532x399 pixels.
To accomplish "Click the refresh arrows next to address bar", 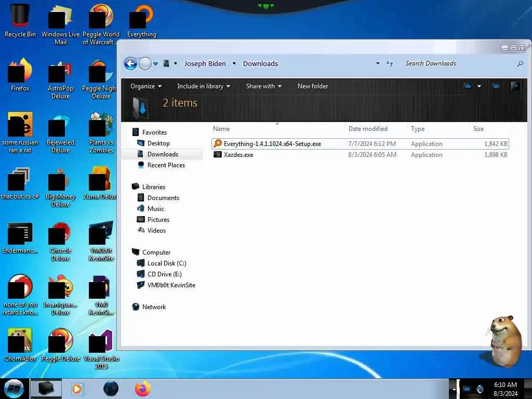I will (390, 63).
